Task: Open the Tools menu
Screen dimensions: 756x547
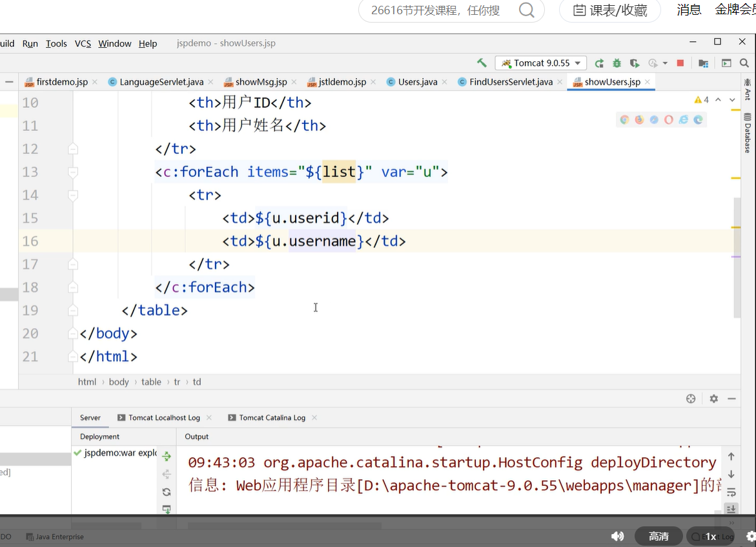Action: [56, 43]
